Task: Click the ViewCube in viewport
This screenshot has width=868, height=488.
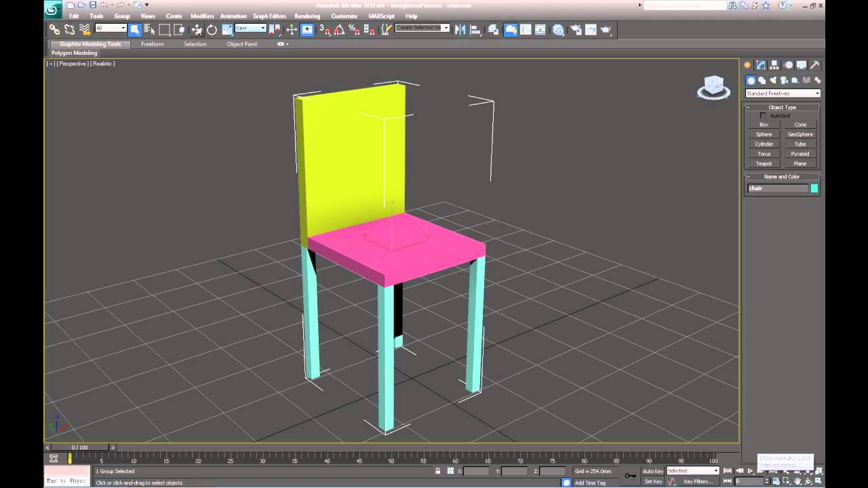Action: point(713,87)
